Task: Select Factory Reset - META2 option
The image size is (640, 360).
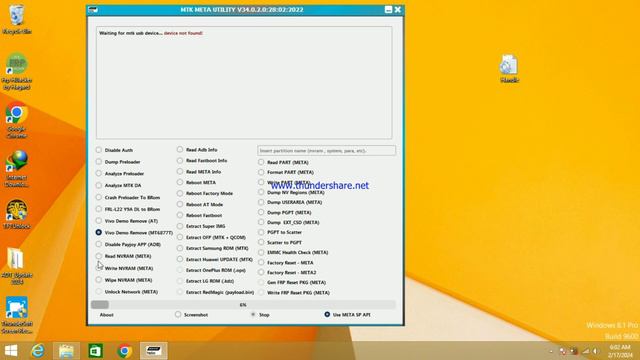Action: [x=287, y=273]
